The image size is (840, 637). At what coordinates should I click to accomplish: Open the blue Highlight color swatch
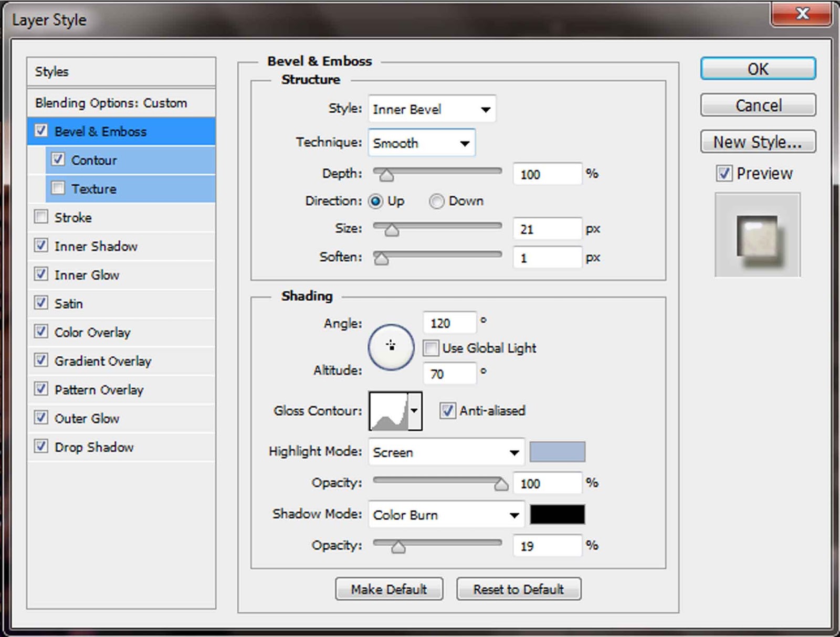[x=557, y=452]
